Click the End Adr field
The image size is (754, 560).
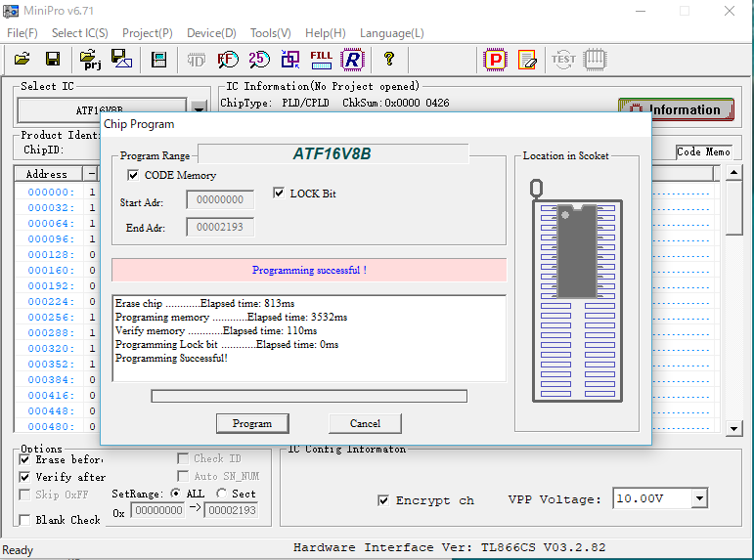(x=220, y=227)
